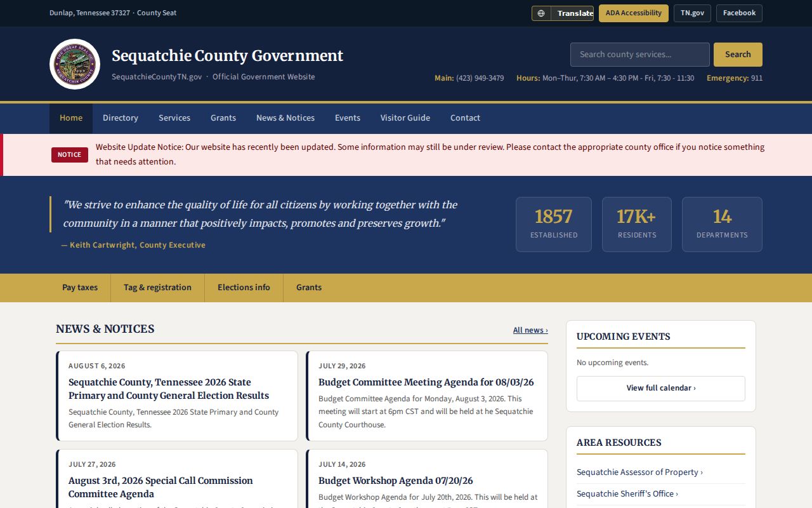Viewport: 812px width, 508px height.
Task: Click the Emergency: 911 text
Action: (735, 78)
